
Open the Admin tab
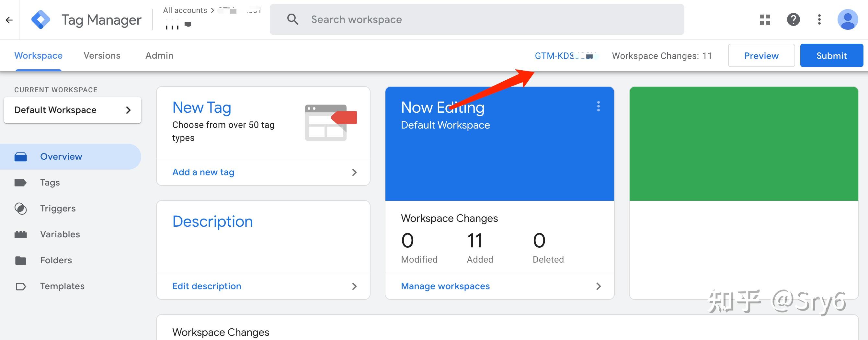tap(159, 55)
